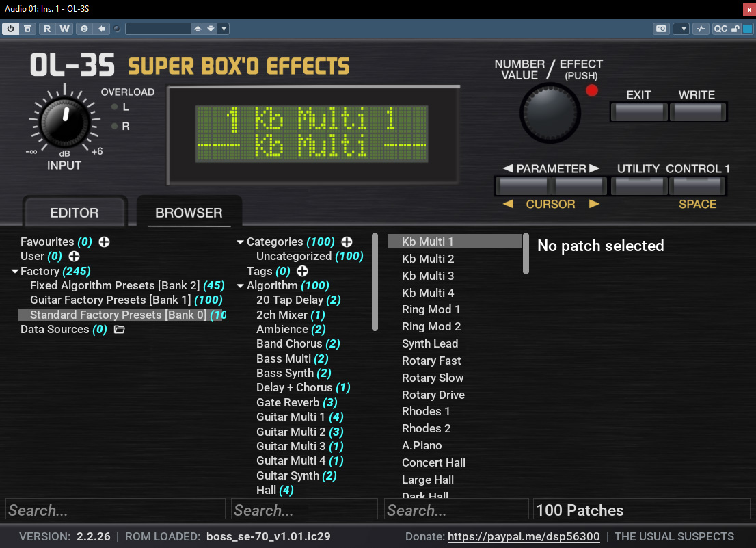Adjust the INPUT level knob
This screenshot has width=756, height=548.
[64, 119]
